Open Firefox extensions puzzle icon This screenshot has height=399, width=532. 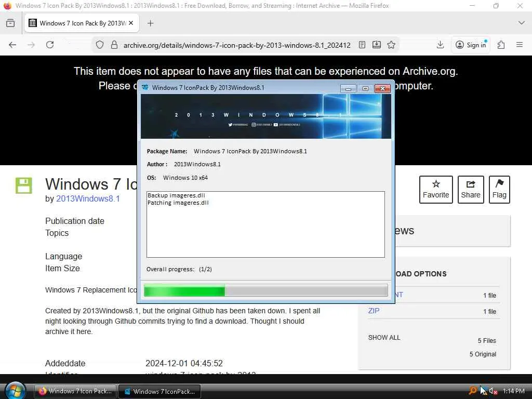point(501,45)
